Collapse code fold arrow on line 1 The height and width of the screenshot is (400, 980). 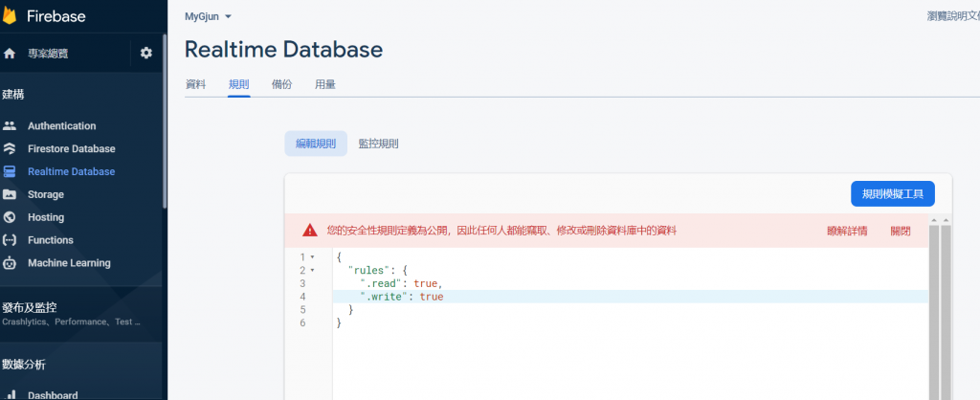(313, 256)
